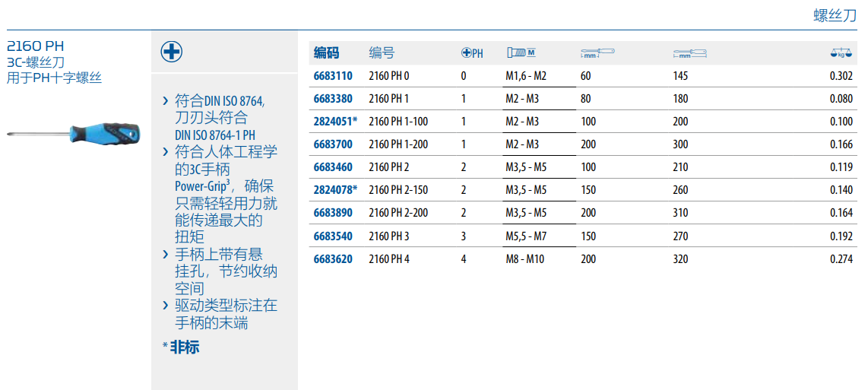
Task: Click the chevron beside 符合人体工程学
Action: point(166,152)
